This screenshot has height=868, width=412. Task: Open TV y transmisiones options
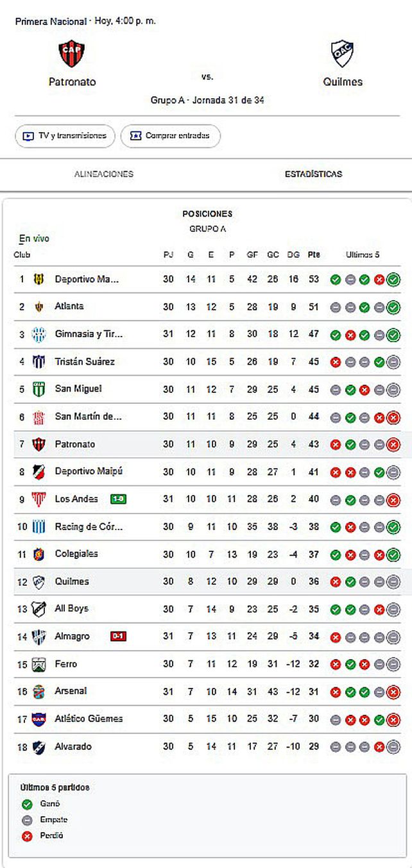coord(65,136)
